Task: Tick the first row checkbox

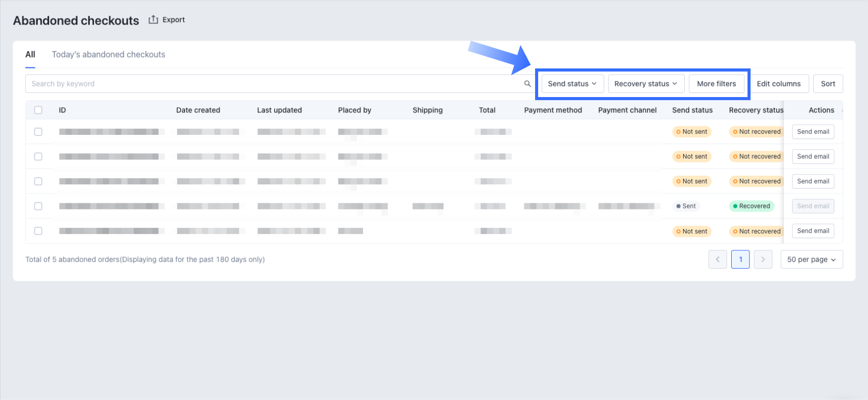Action: pos(38,132)
